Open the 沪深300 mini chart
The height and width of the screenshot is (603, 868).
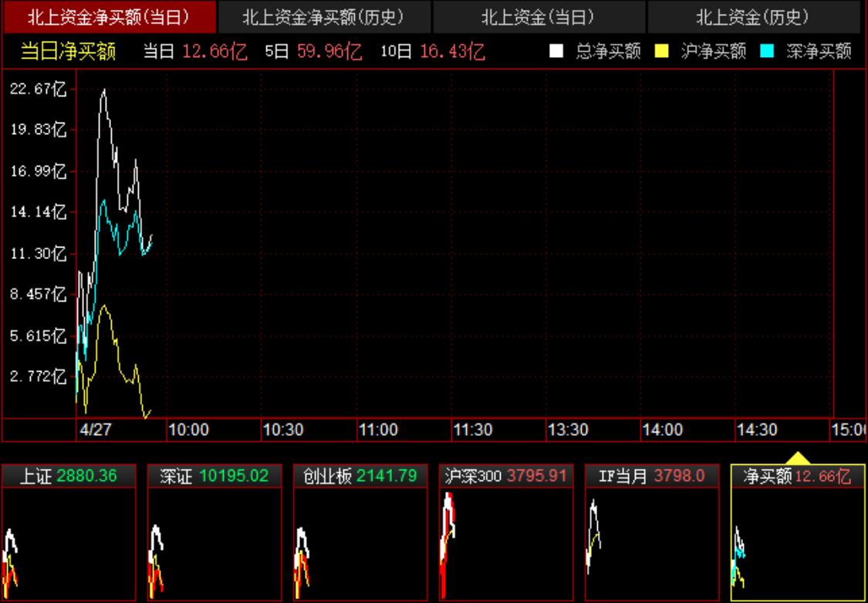coord(506,532)
